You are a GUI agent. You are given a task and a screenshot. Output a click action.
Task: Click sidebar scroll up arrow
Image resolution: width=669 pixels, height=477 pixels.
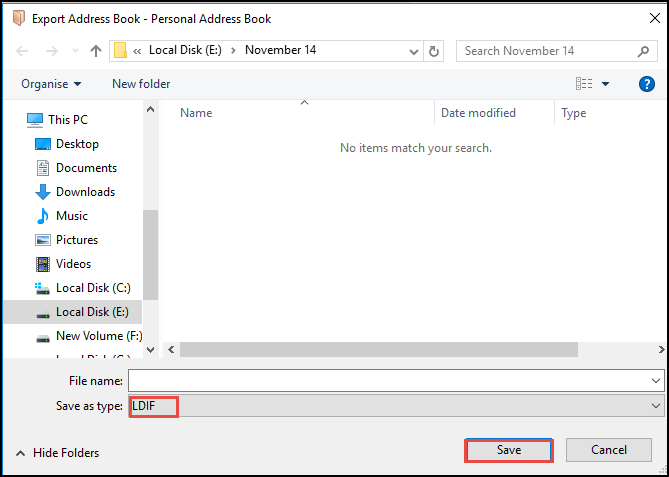click(x=150, y=109)
